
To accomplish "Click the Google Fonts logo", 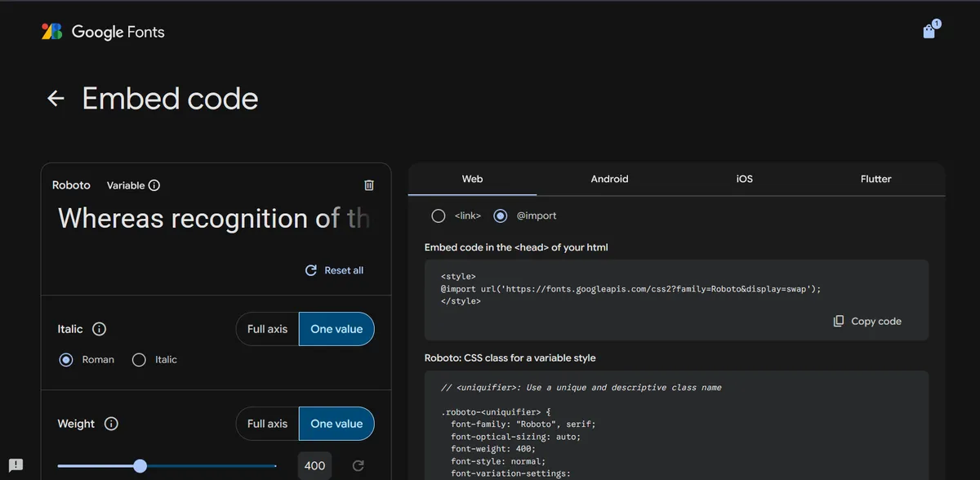I will click(103, 32).
